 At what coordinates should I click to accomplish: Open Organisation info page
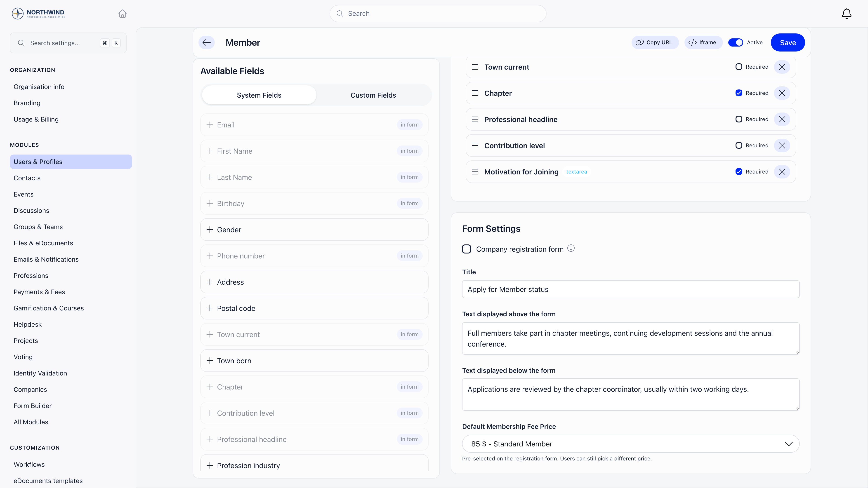(39, 87)
